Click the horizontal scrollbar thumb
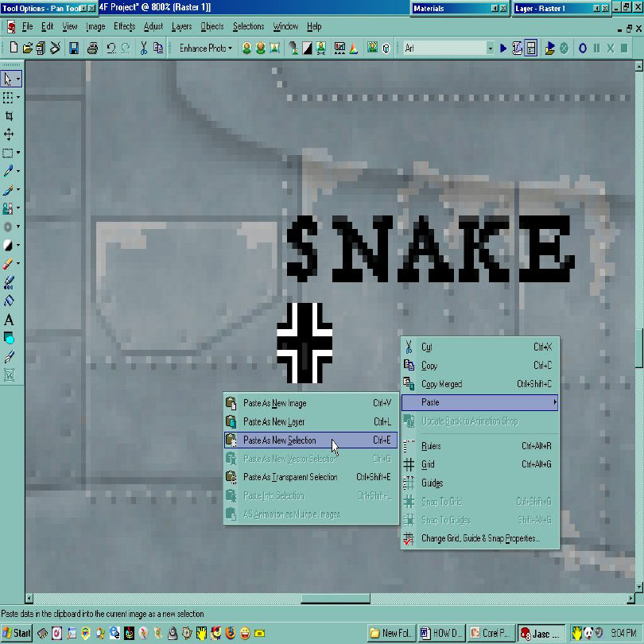This screenshot has height=644, width=644. 336,599
